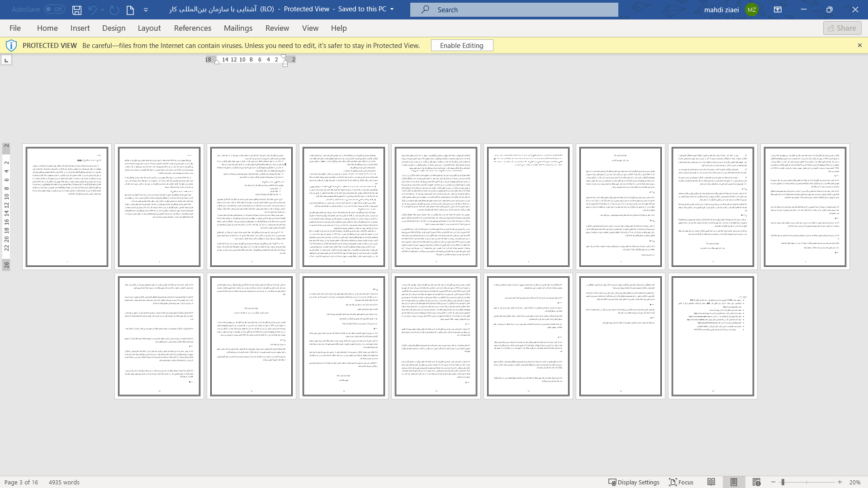Switch to the Insert tab
Image resolution: width=868 pixels, height=488 pixels.
80,28
